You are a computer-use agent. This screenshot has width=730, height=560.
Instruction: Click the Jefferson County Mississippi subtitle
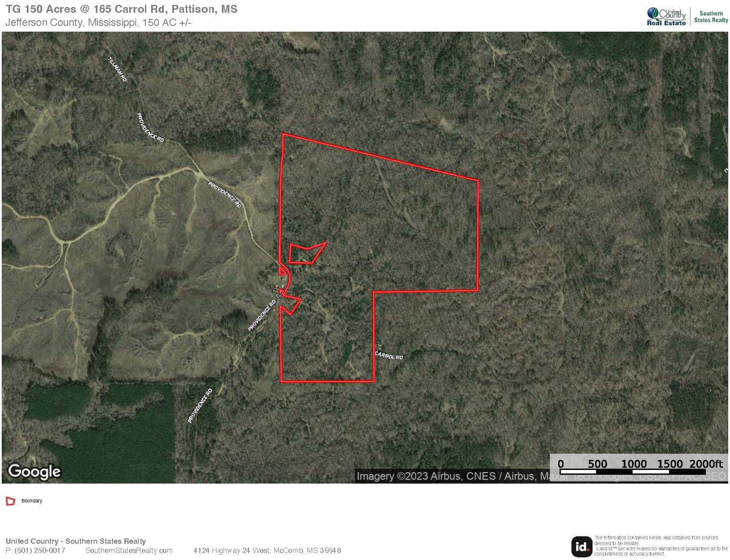[x=98, y=22]
